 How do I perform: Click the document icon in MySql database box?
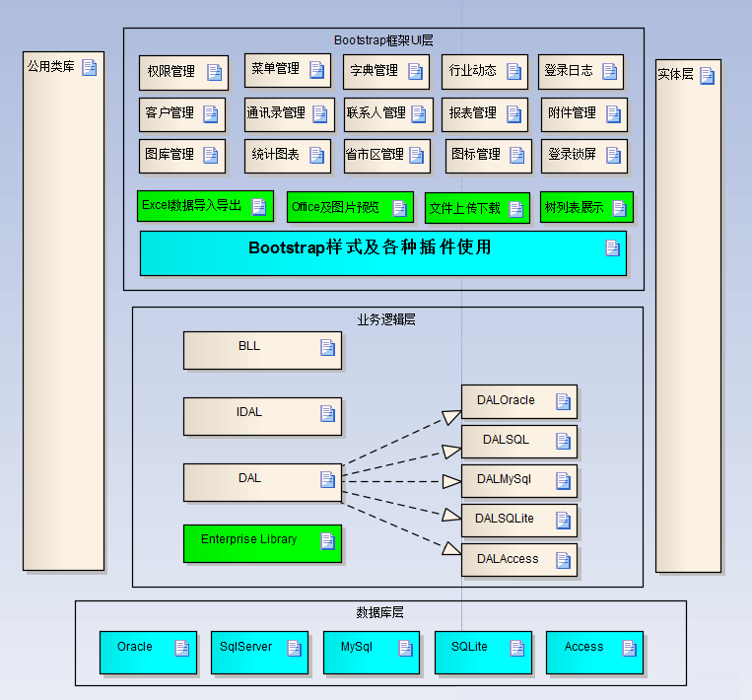[405, 649]
